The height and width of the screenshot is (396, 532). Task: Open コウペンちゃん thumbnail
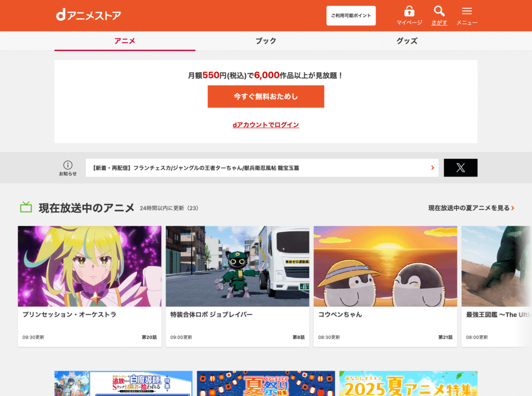click(x=385, y=266)
